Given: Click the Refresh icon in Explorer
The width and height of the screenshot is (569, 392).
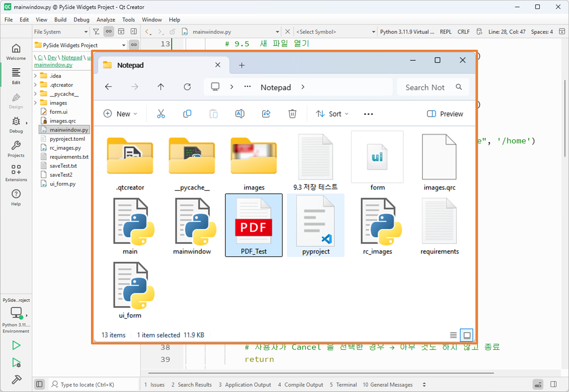Looking at the screenshot, I should (187, 87).
